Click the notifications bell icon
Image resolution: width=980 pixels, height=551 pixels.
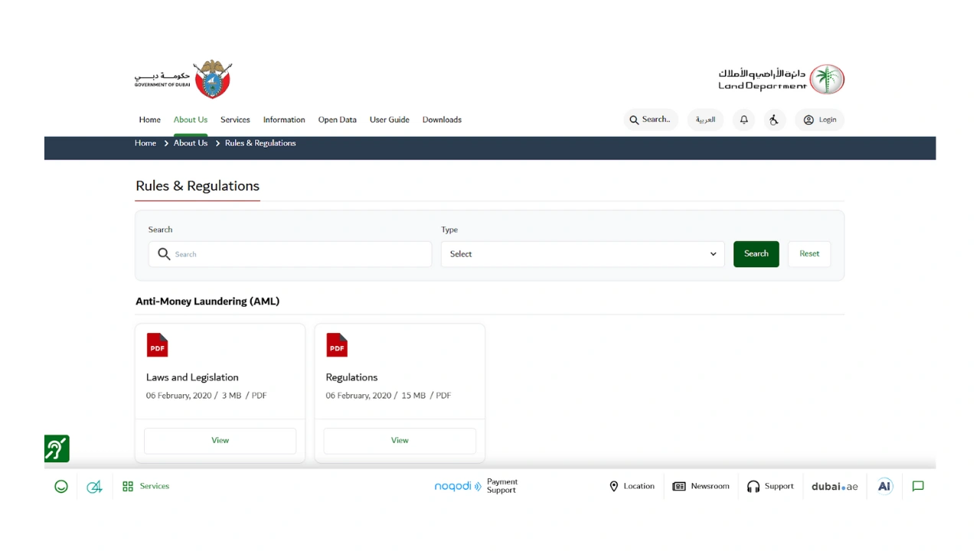click(x=743, y=120)
